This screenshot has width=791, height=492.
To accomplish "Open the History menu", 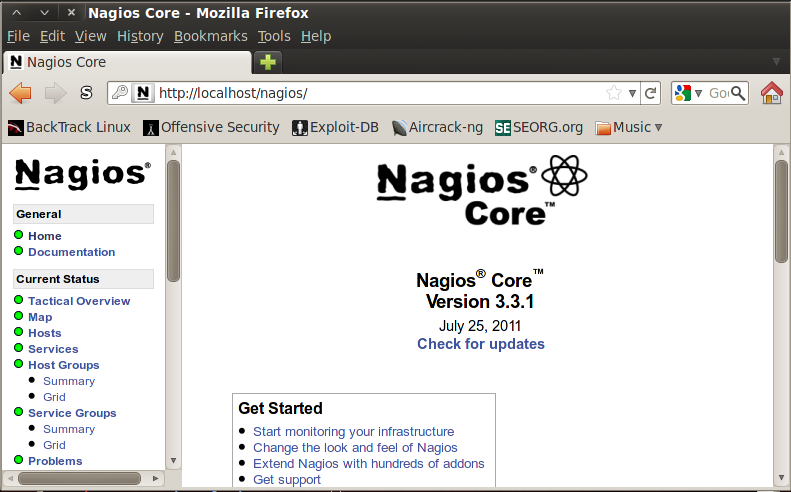I will click(140, 36).
